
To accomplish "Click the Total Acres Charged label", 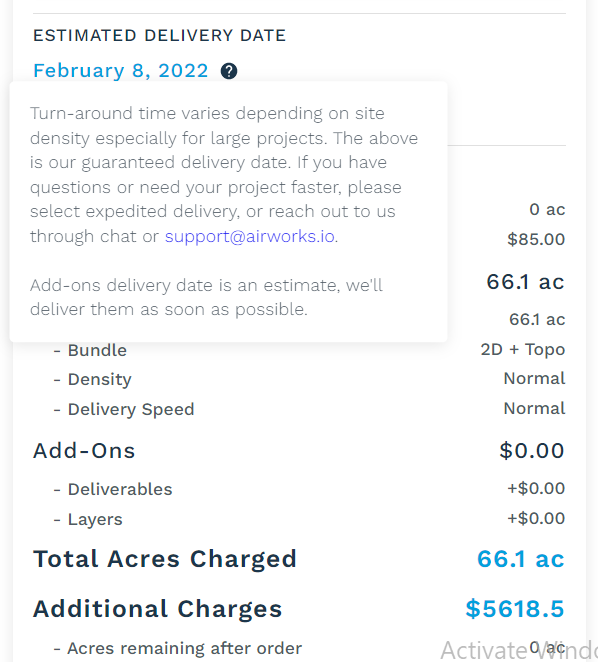I will [165, 559].
